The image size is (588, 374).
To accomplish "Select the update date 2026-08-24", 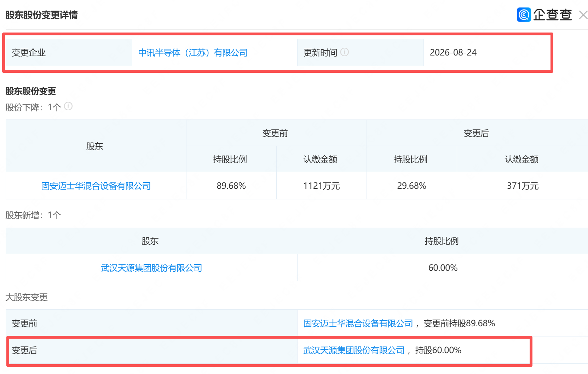I will pos(453,53).
